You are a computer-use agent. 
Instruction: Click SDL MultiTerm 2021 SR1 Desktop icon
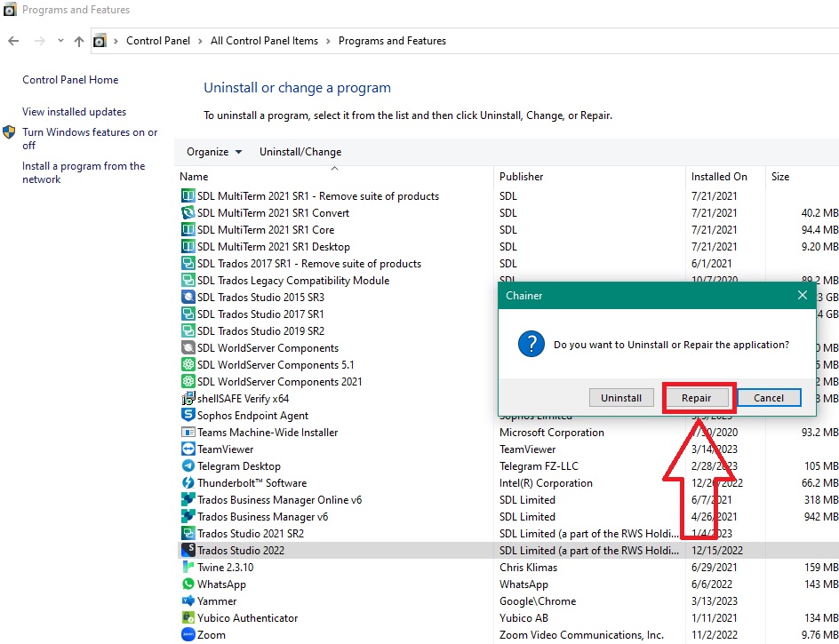(x=188, y=247)
